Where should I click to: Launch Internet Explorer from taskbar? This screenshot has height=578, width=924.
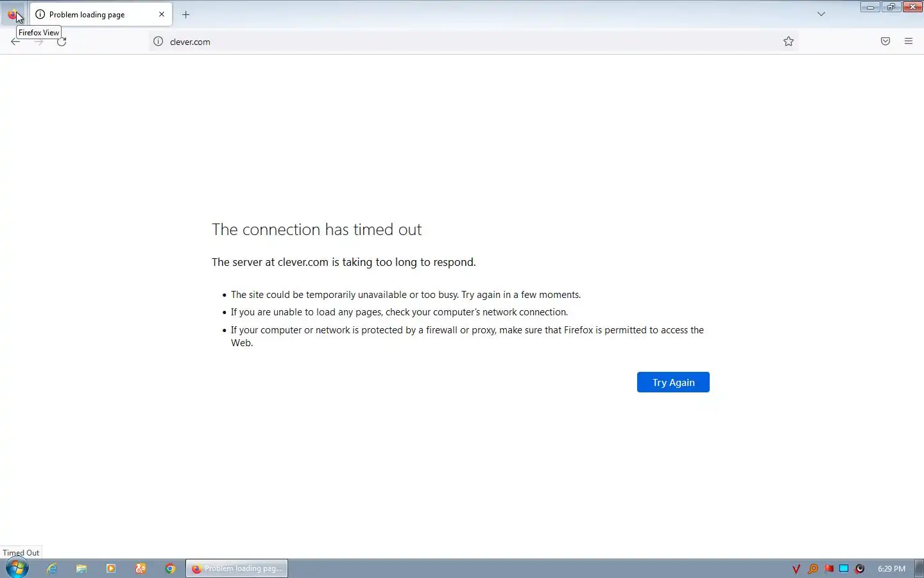point(52,568)
